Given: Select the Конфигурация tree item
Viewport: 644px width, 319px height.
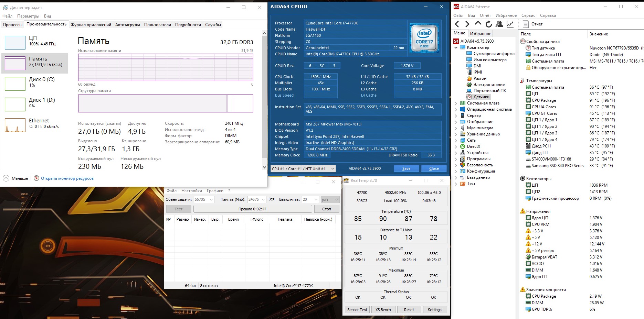Looking at the screenshot, I should [x=477, y=171].
